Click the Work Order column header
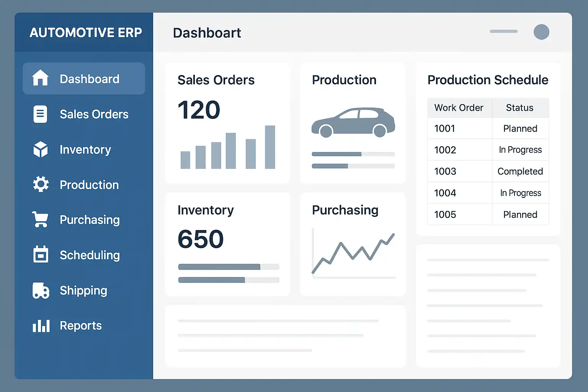 pyautogui.click(x=459, y=108)
